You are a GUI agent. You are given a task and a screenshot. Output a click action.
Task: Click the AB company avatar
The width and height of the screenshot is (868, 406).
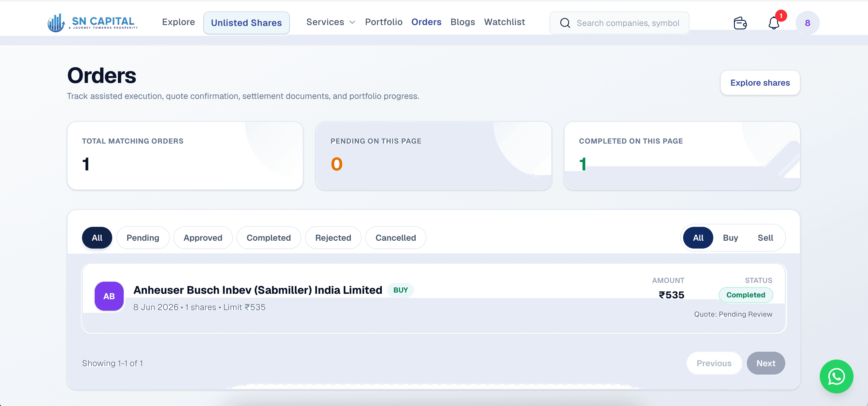pos(109,296)
